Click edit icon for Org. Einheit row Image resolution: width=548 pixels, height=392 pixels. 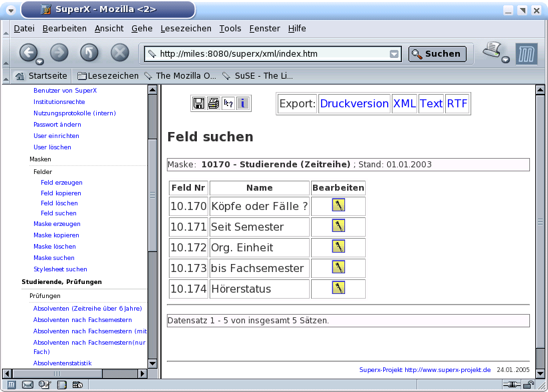[x=338, y=247]
